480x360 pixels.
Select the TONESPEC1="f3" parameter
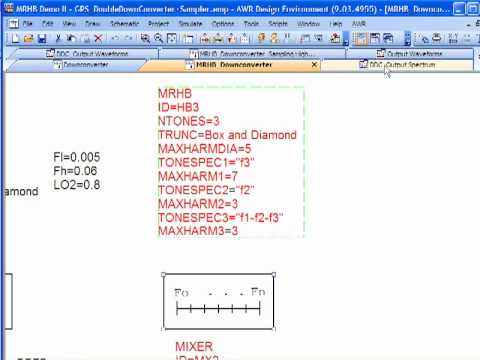206,163
